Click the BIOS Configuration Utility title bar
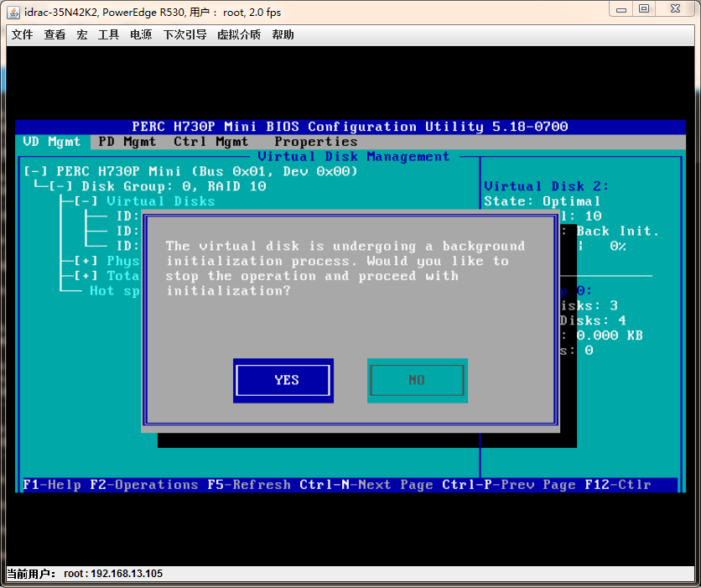This screenshot has width=701, height=588. [x=350, y=127]
